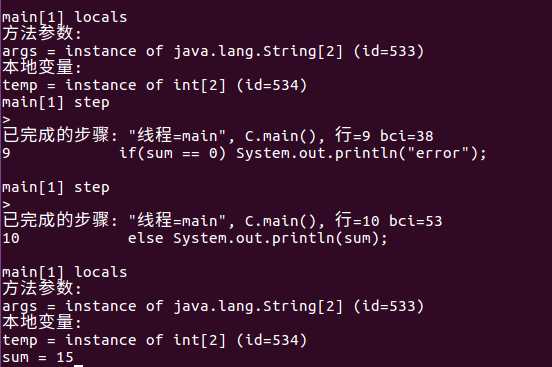
Task: Click the lower '本地变量:' heading
Action: tap(42, 322)
